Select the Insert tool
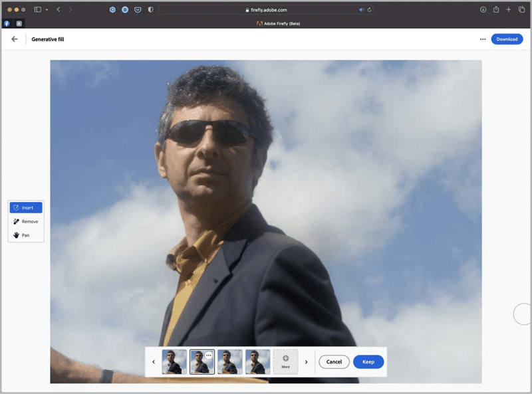Image resolution: width=532 pixels, height=394 pixels. coord(26,208)
